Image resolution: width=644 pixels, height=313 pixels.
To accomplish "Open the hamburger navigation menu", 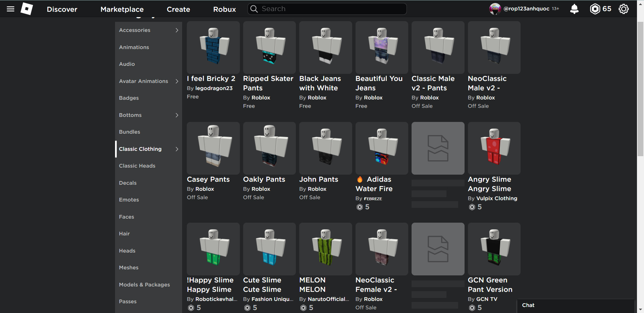I will pyautogui.click(x=10, y=9).
